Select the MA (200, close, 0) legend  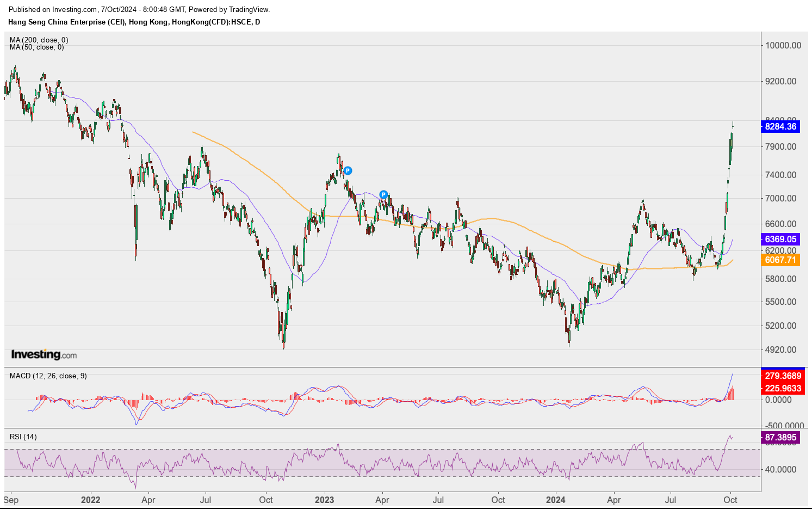[39, 40]
